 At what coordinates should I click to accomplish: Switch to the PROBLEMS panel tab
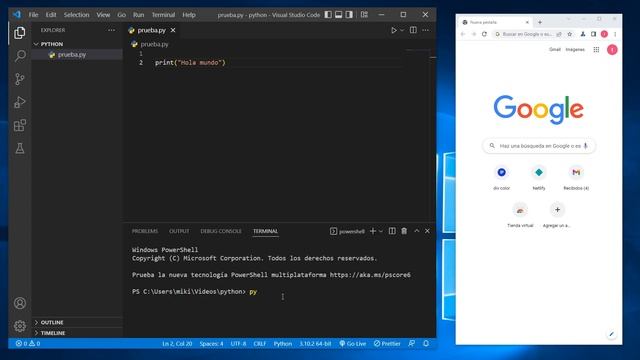coord(145,231)
